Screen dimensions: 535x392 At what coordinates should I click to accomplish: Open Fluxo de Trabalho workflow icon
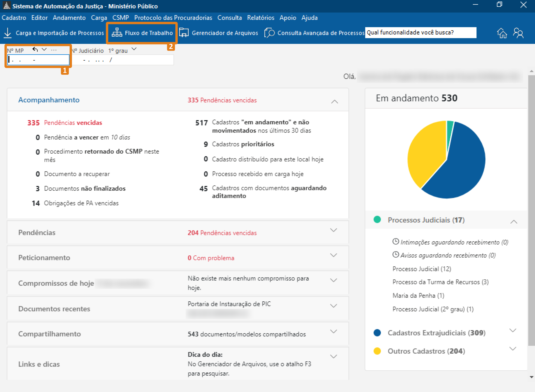tap(117, 33)
